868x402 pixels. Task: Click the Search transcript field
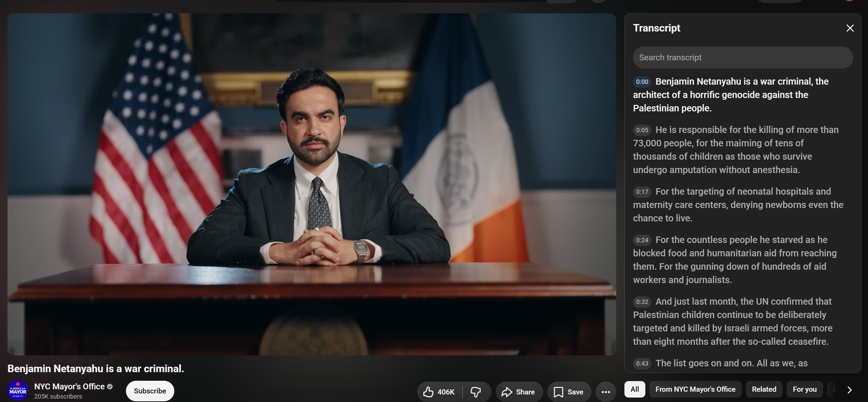click(x=743, y=58)
